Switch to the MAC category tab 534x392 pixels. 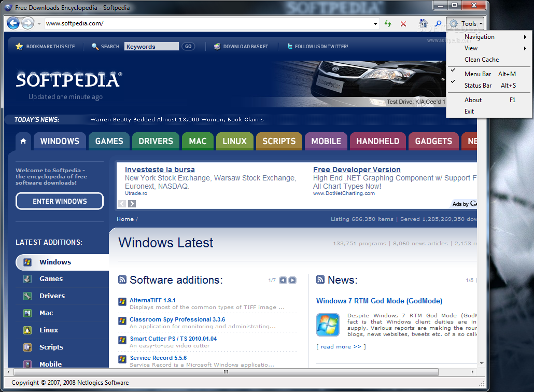pos(198,141)
